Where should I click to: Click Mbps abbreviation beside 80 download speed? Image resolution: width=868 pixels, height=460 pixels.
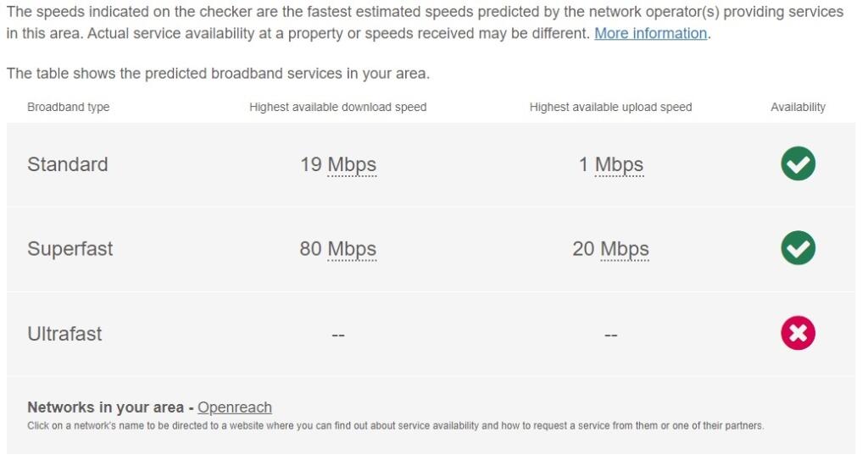coord(352,249)
